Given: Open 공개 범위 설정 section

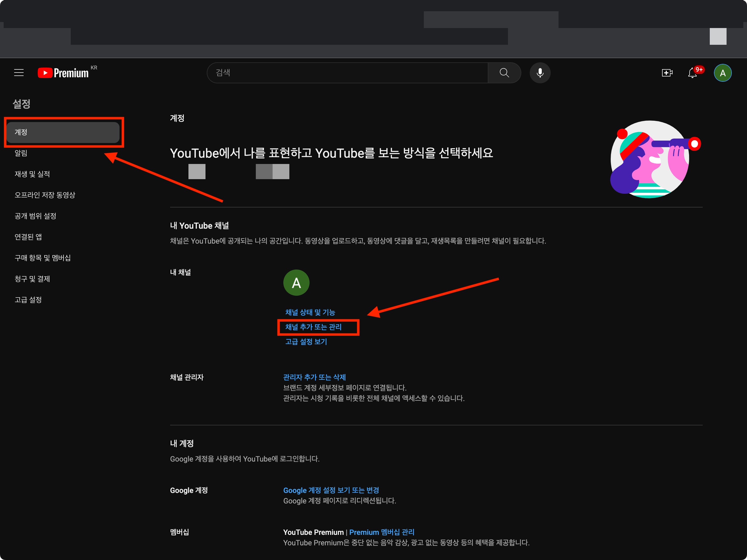Looking at the screenshot, I should tap(35, 216).
